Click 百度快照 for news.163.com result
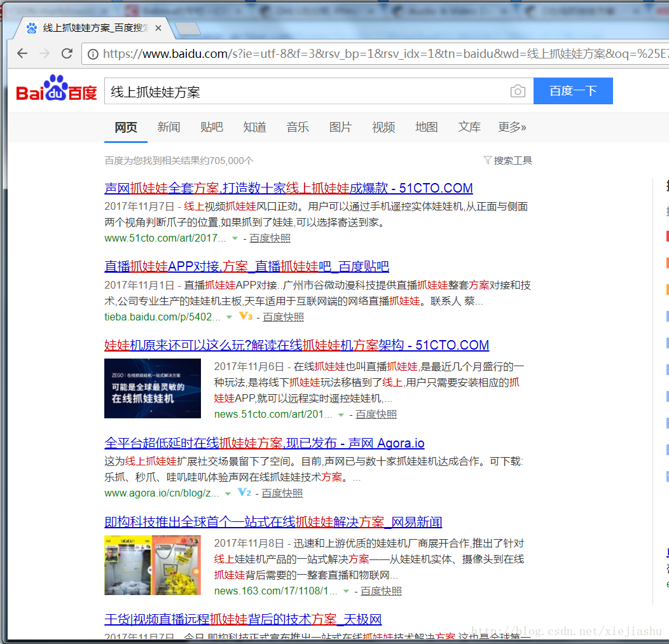Screen dimensions: 669x644 tap(382, 591)
